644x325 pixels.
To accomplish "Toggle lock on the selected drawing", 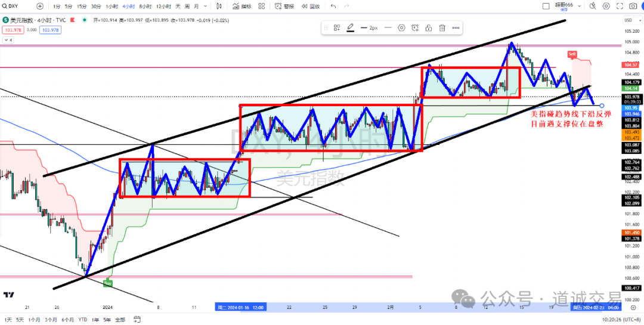I will pos(429,28).
